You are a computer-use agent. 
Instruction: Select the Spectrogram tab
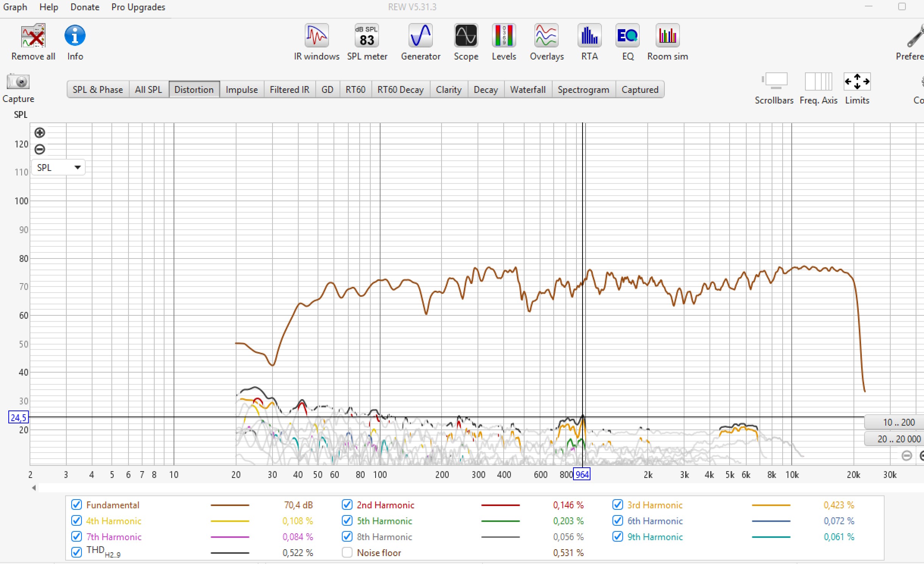click(x=583, y=89)
